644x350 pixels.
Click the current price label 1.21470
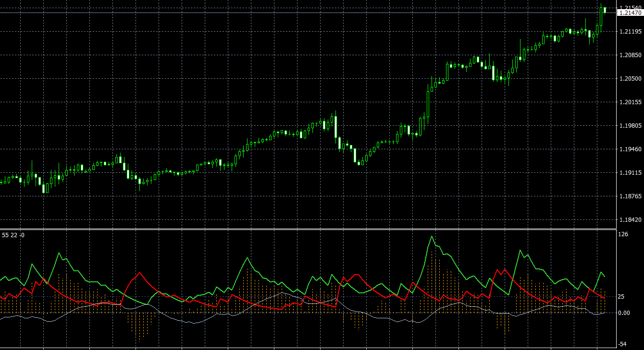click(630, 13)
